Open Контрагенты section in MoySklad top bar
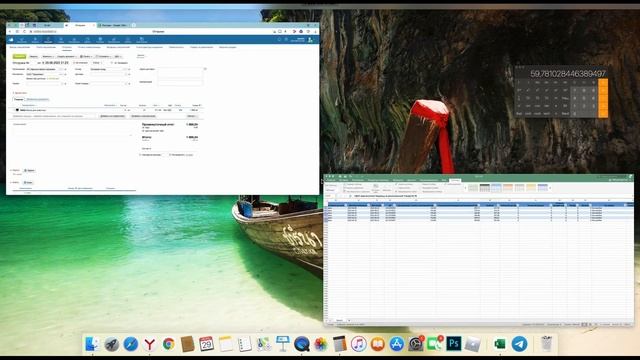 coord(74,40)
